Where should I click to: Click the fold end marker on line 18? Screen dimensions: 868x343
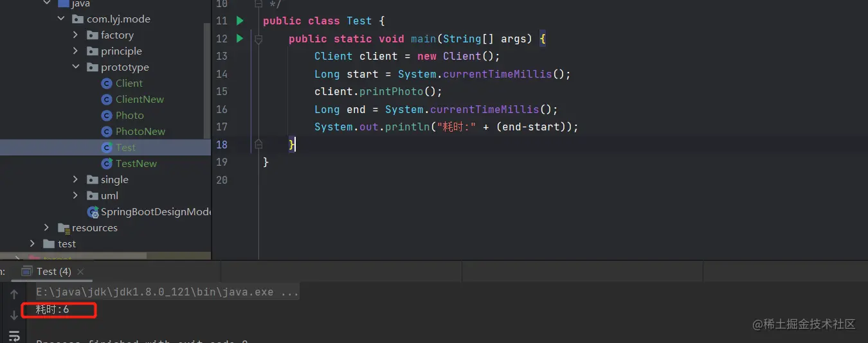(258, 144)
